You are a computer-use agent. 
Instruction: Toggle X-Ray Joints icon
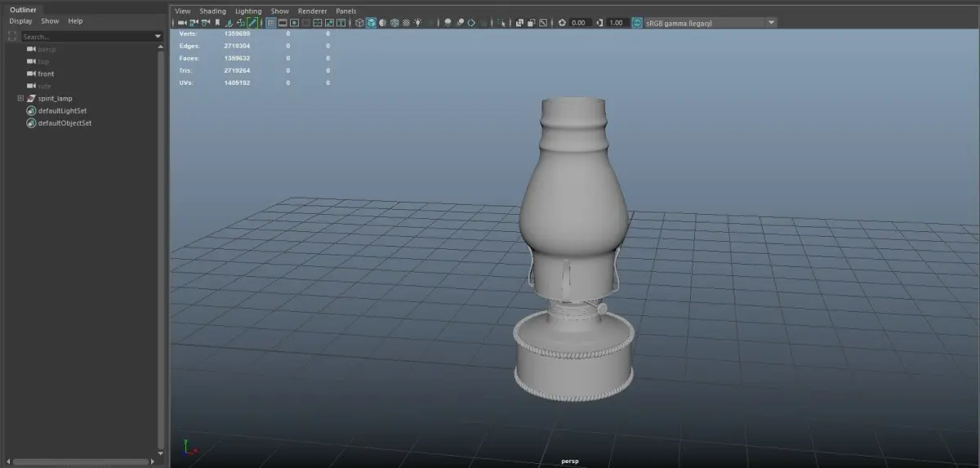pos(543,23)
